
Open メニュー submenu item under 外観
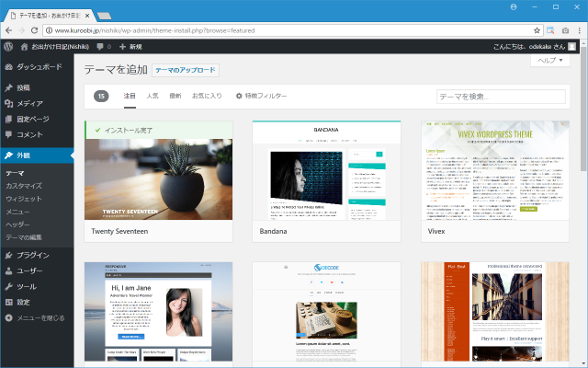17,212
